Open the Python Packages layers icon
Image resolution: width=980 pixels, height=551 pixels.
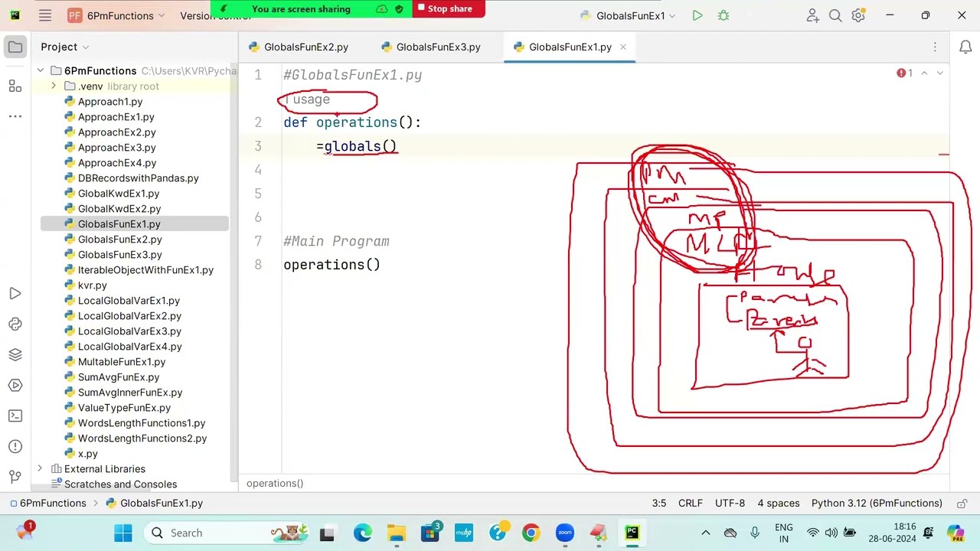[15, 355]
